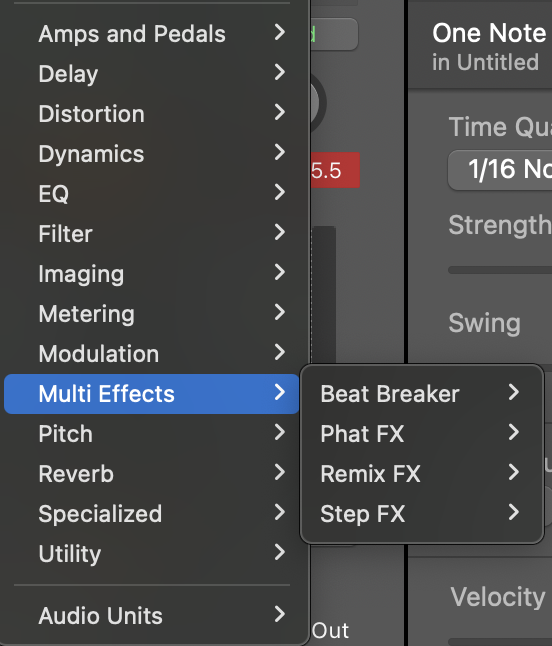Choose the Distortion menu entry
Image resolution: width=552 pixels, height=646 pixels.
click(151, 113)
